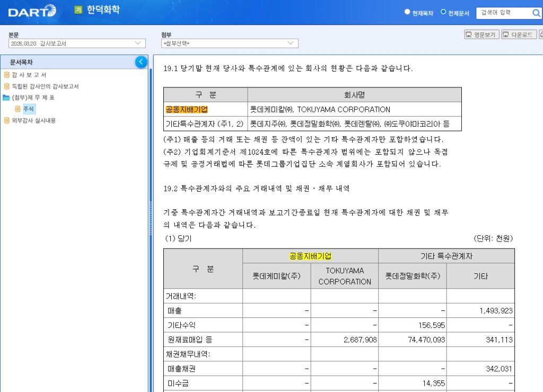This screenshot has height=392, width=543.
Task: Click the value 14,355 in 미수금 row
Action: coord(434,384)
